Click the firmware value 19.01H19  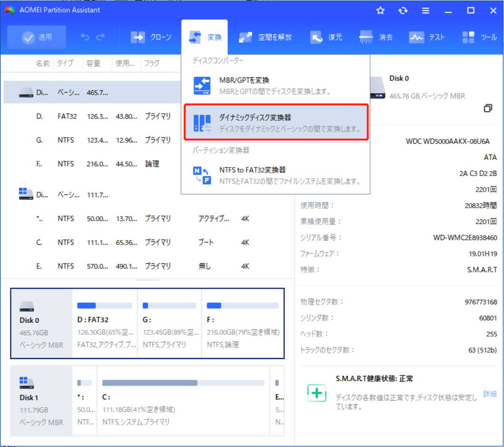(x=483, y=254)
